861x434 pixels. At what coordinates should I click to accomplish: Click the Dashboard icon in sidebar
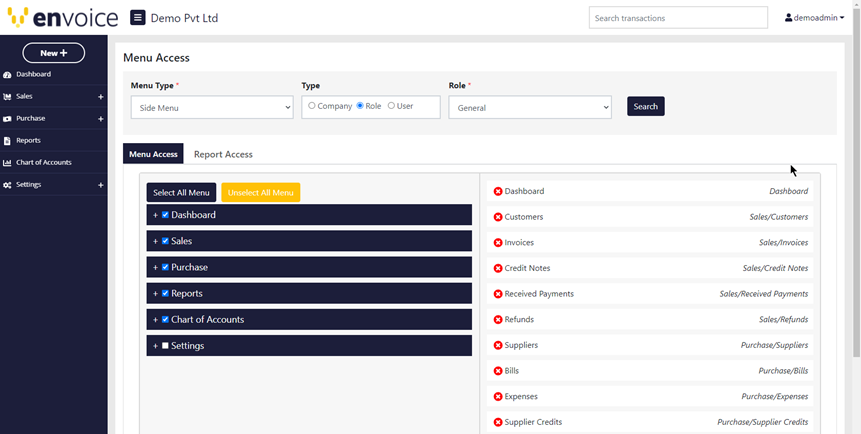click(x=8, y=75)
